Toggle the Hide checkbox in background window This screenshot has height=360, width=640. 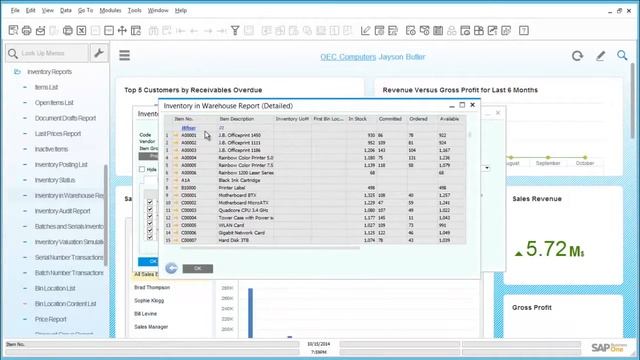point(142,169)
